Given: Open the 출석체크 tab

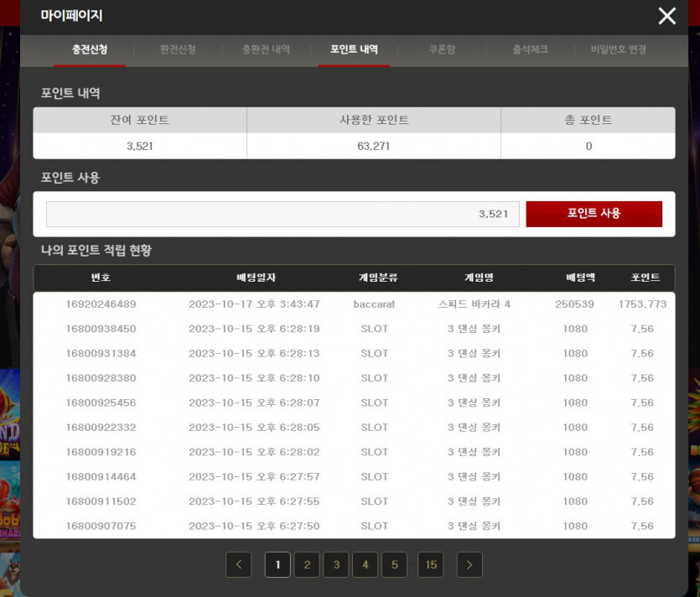Looking at the screenshot, I should pyautogui.click(x=531, y=49).
